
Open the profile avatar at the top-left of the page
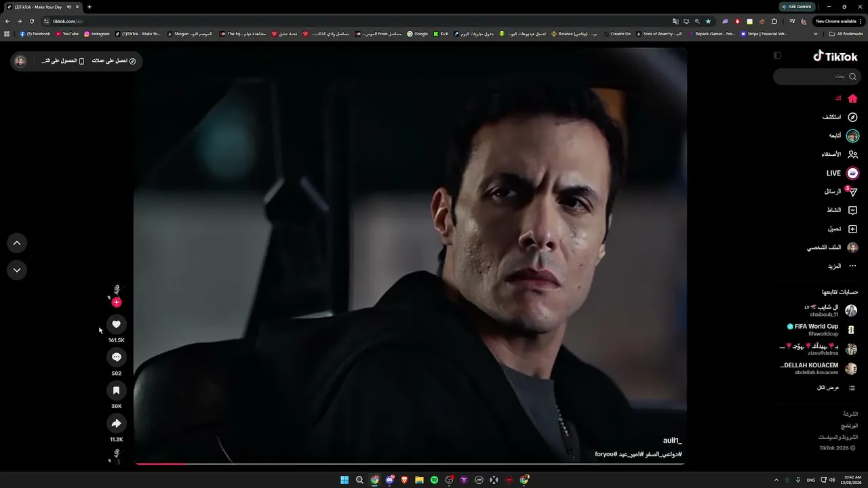(20, 61)
